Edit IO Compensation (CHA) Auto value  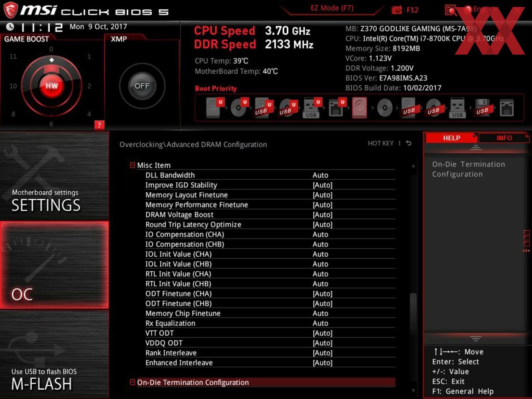click(x=320, y=234)
